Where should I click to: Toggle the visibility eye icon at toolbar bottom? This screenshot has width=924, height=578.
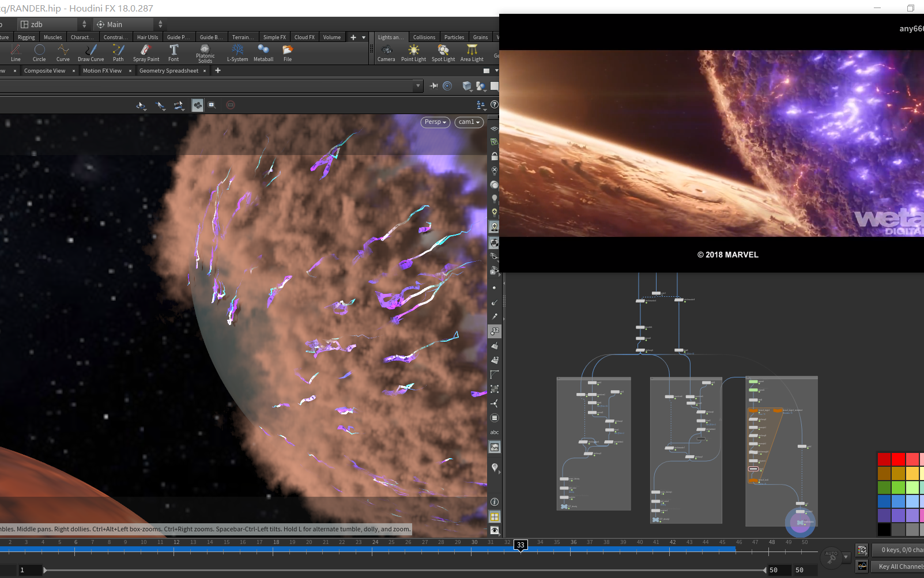pos(494,530)
